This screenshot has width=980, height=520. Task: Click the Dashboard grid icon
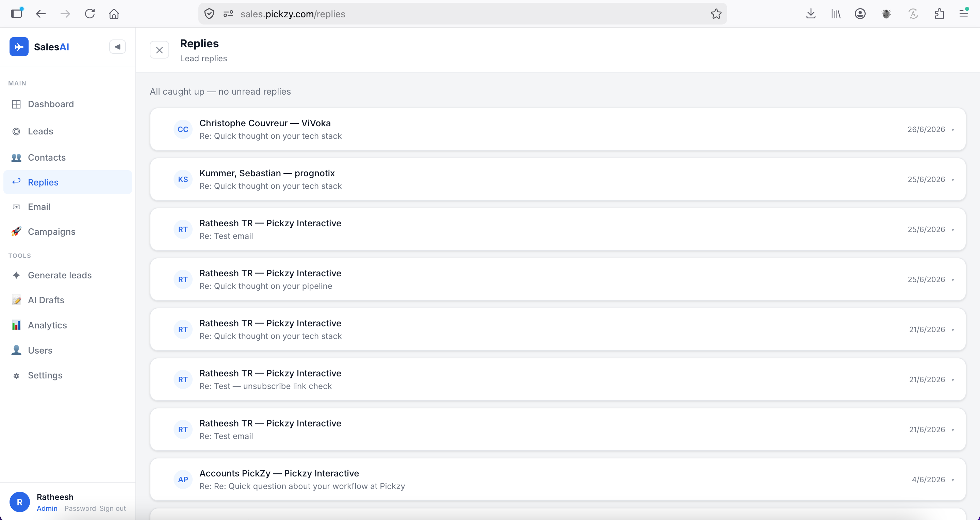16,104
